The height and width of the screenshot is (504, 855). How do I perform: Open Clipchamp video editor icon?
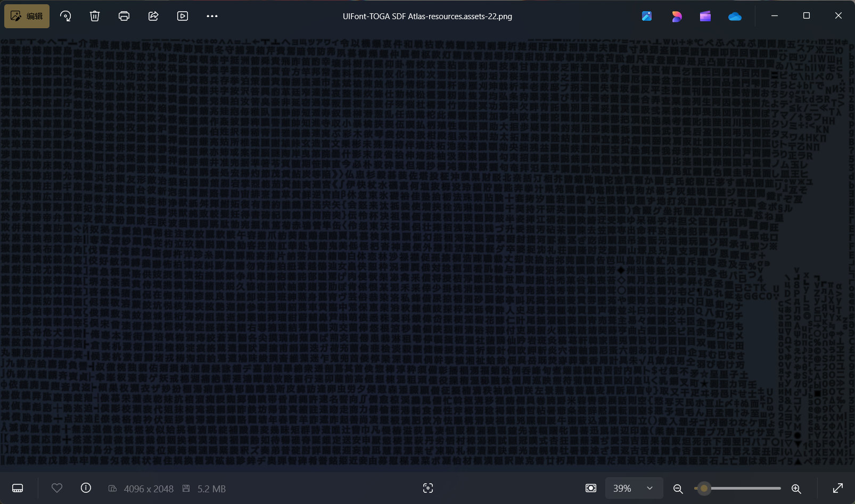705,16
